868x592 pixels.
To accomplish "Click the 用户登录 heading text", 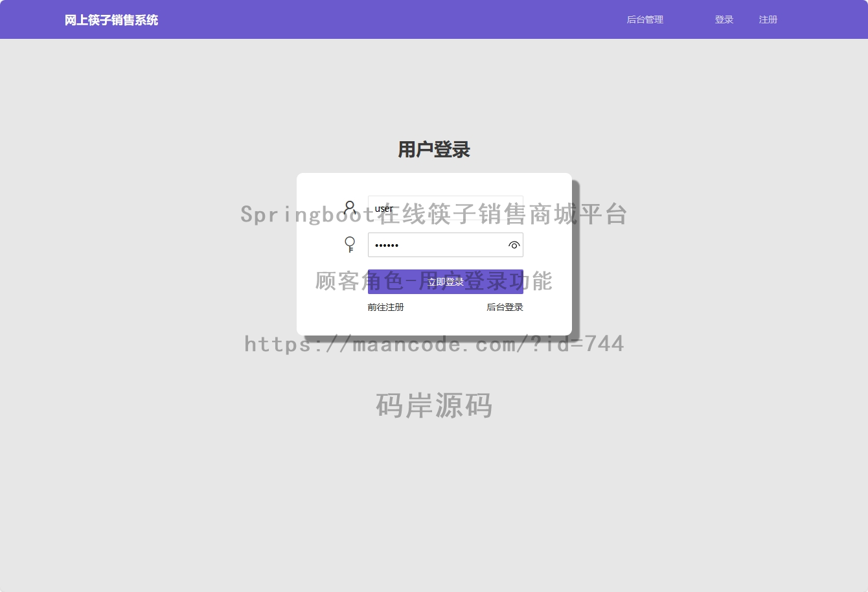I will click(434, 150).
